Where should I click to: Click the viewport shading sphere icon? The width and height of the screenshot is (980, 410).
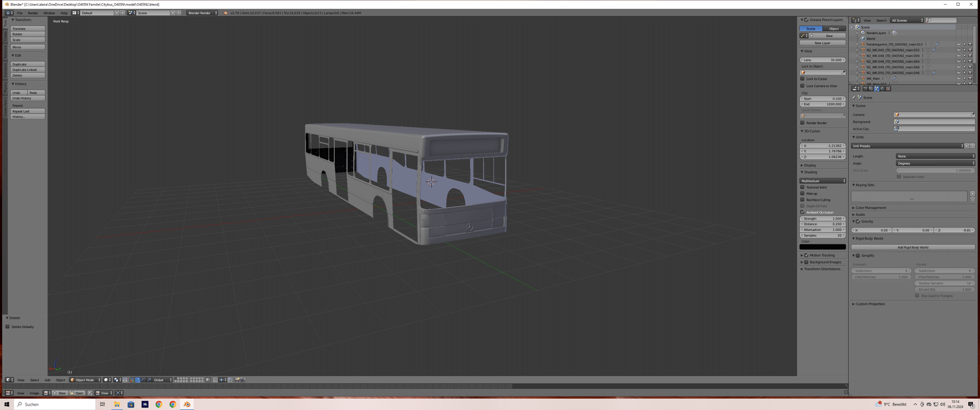(106, 380)
